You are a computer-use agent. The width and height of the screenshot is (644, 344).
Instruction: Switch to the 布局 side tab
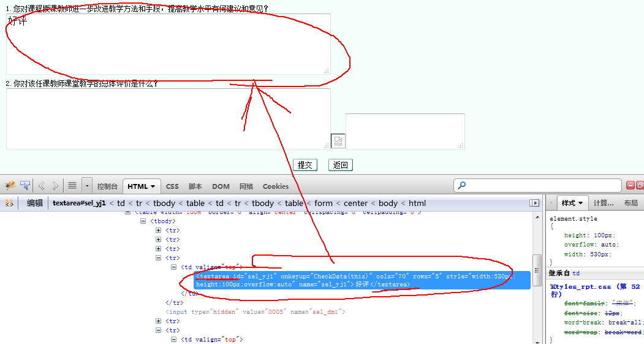631,203
